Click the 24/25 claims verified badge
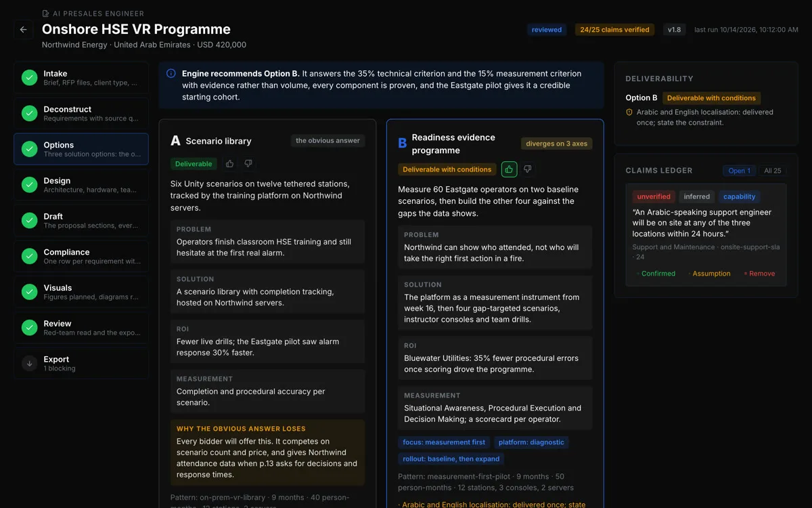Image resolution: width=812 pixels, height=508 pixels. click(x=615, y=30)
